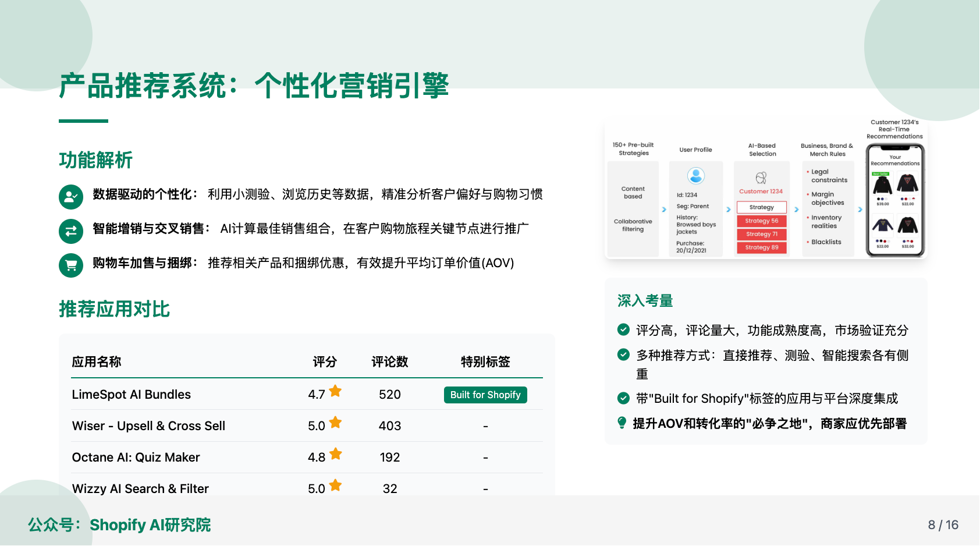The image size is (980, 546).
Task: Click Wiser - Upsell & Cross Sell name
Action: (x=148, y=426)
